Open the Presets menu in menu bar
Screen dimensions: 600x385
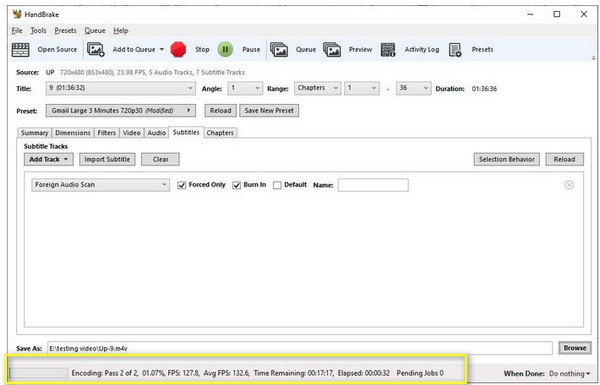[x=65, y=31]
